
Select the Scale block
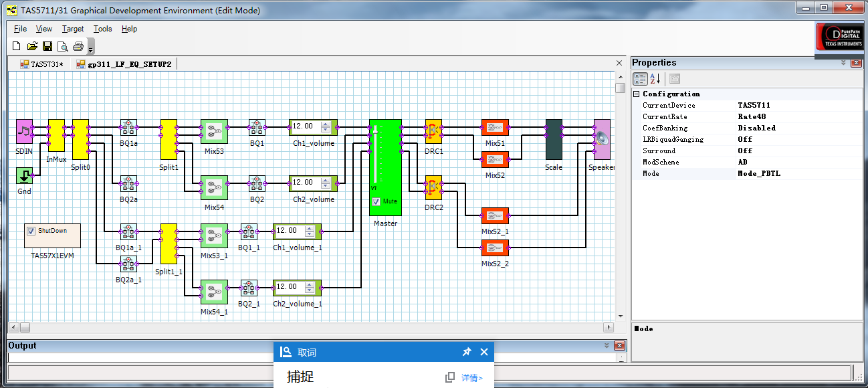(x=554, y=140)
